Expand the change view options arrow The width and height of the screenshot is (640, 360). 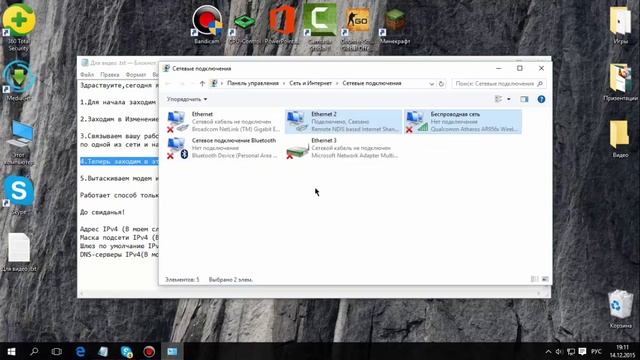[509, 99]
